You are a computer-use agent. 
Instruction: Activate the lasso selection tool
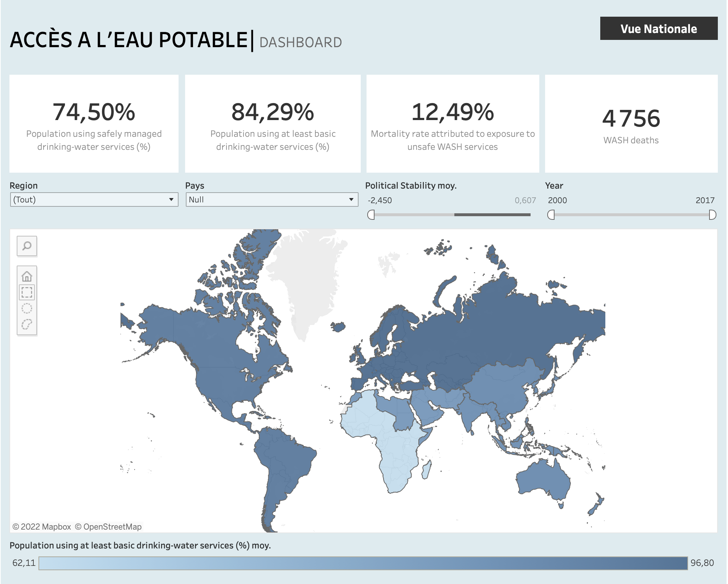click(27, 324)
